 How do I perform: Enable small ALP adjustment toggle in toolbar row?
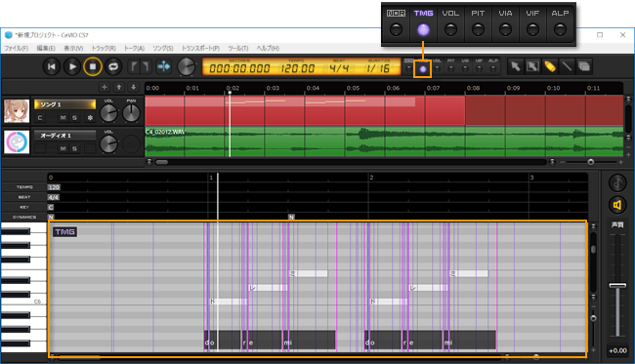click(x=492, y=68)
